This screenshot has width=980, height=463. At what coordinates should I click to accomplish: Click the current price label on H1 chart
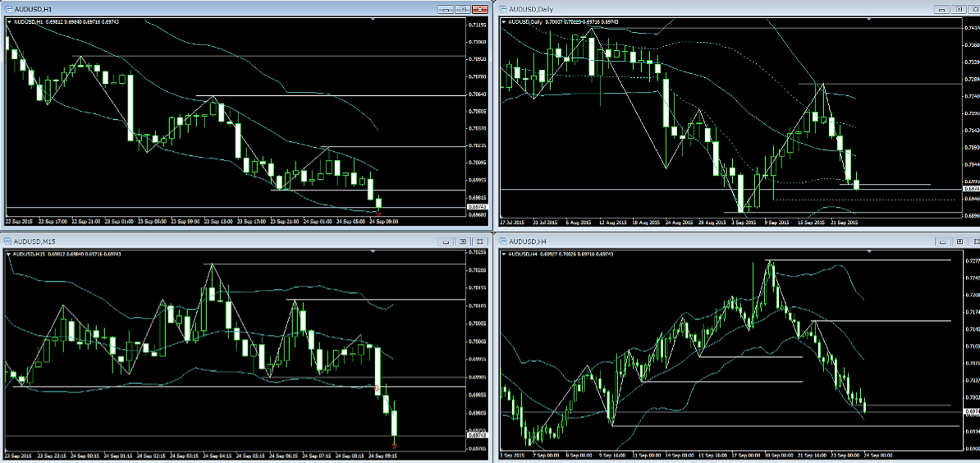pyautogui.click(x=476, y=206)
